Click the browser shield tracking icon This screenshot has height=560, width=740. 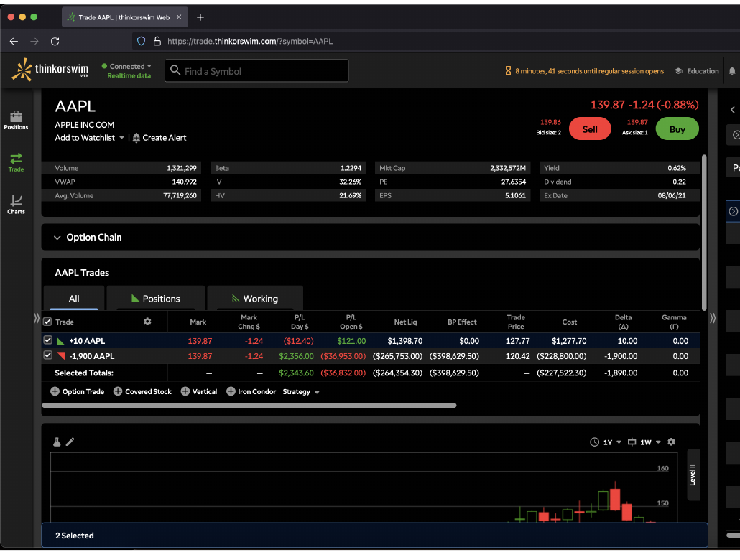[x=141, y=42]
